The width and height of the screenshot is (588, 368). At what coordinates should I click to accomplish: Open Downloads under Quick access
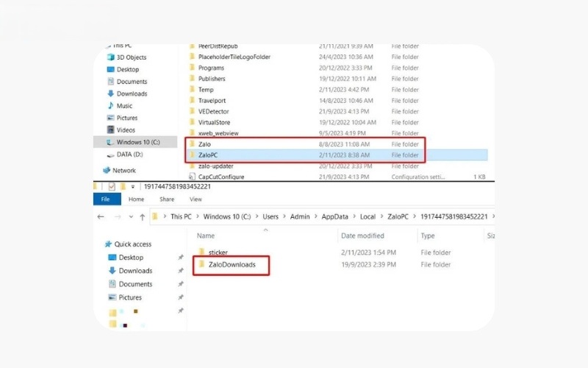(130, 271)
